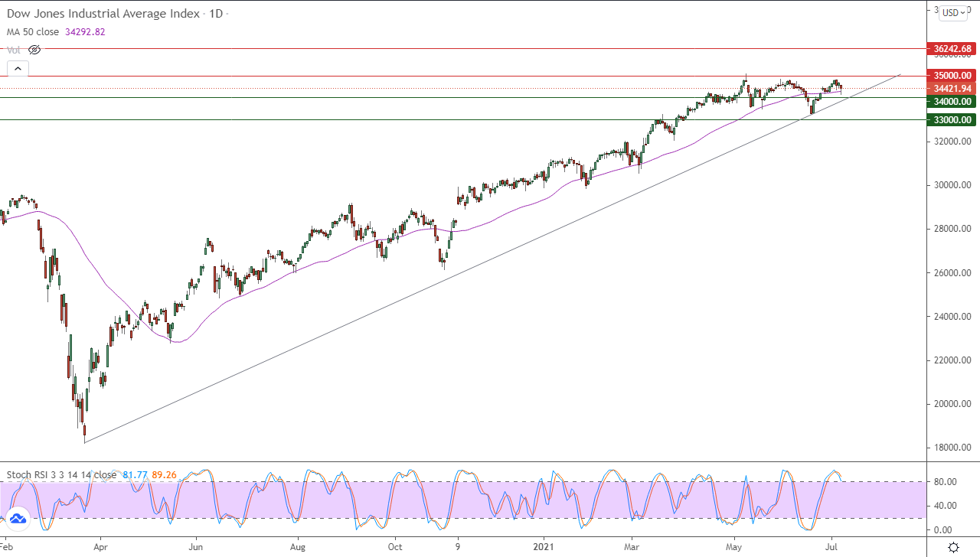Click the 35000.00 red price label
Image resolution: width=980 pixels, height=557 pixels.
coord(952,76)
